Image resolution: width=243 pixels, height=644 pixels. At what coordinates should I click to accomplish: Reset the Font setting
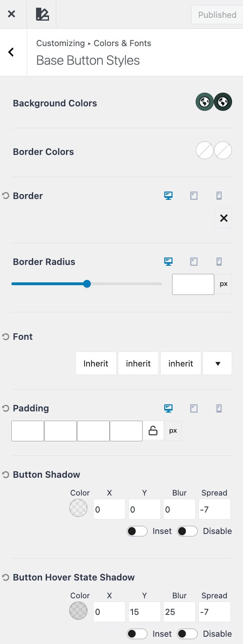coord(6,337)
